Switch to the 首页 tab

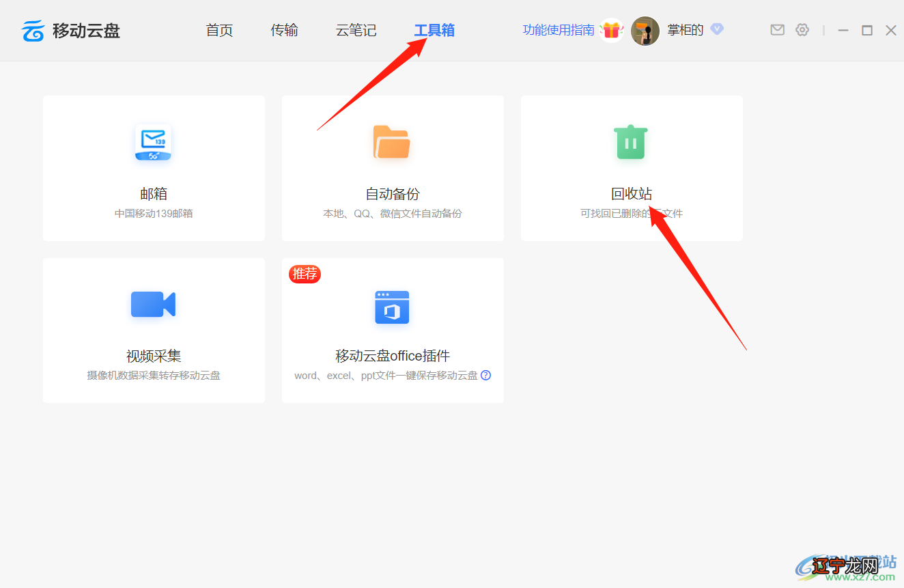pos(219,30)
